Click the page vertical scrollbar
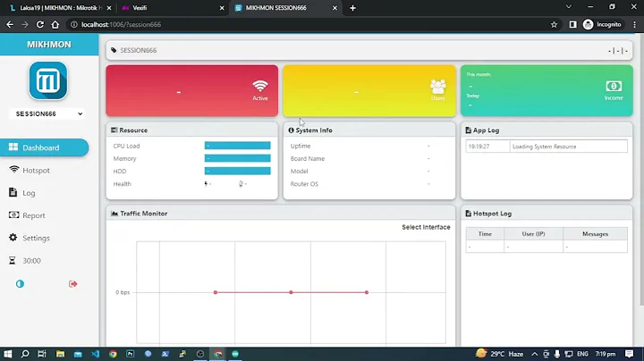The height and width of the screenshot is (361, 644). (641, 171)
